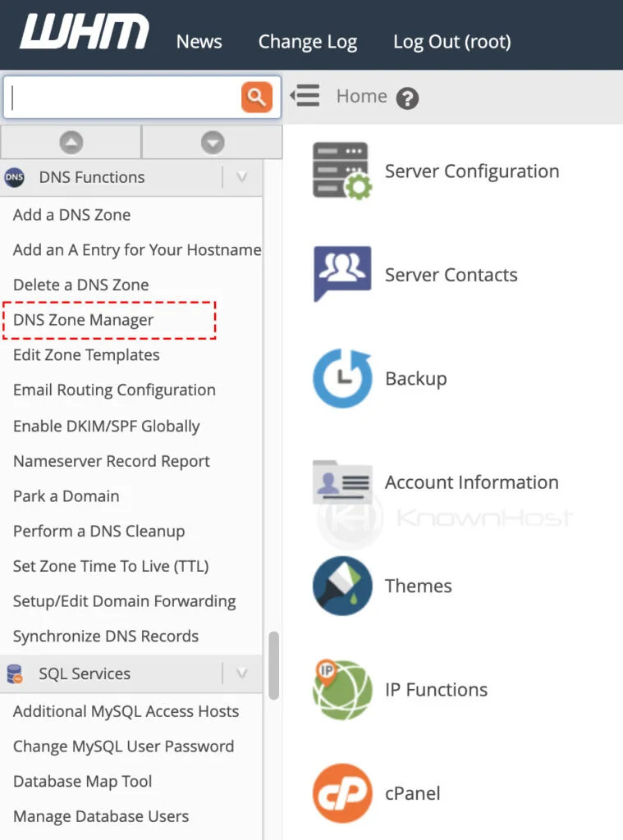Screen dimensions: 623x840
Task: Select the Account Information icon
Action: 342,482
